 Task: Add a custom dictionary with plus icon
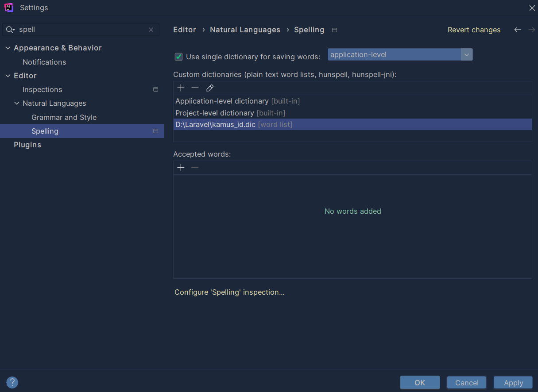[181, 88]
